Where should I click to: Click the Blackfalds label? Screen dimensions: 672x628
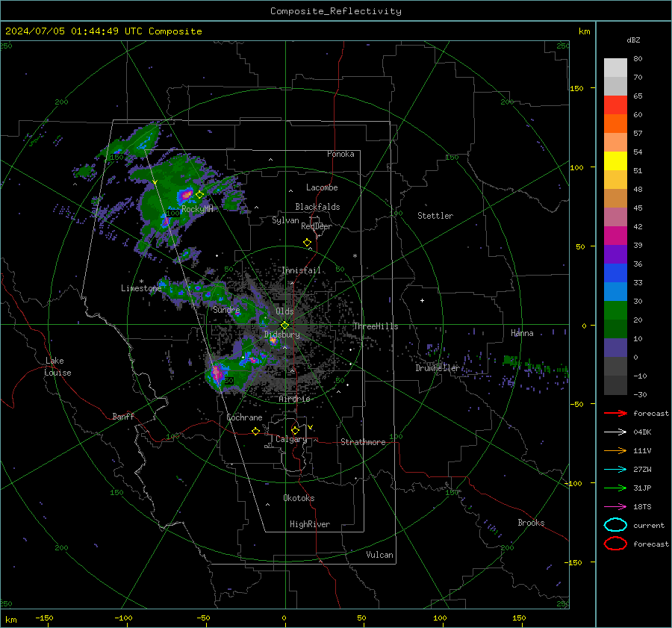click(317, 207)
